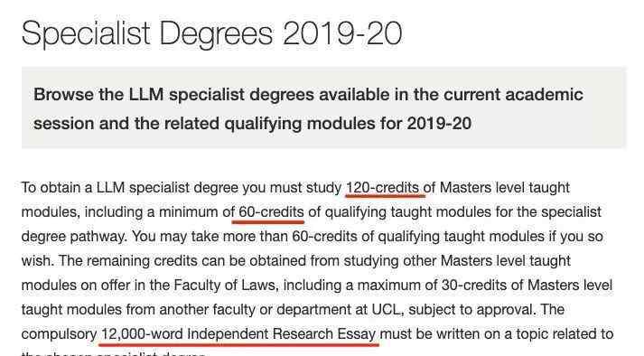The height and width of the screenshot is (356, 644).
Task: Click the gray 'Browse the LLM specialist degrees' banner
Action: (323, 108)
